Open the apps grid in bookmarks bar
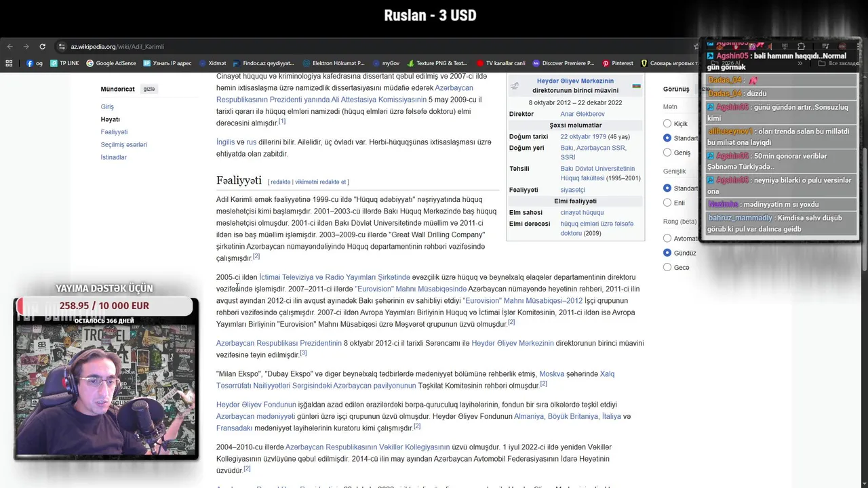This screenshot has height=488, width=868. coord(9,63)
